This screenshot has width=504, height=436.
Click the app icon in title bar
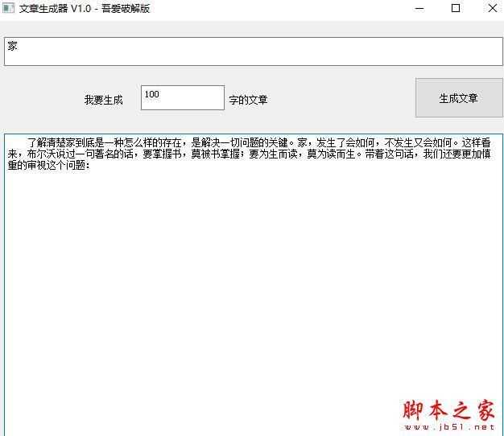pos(9,8)
